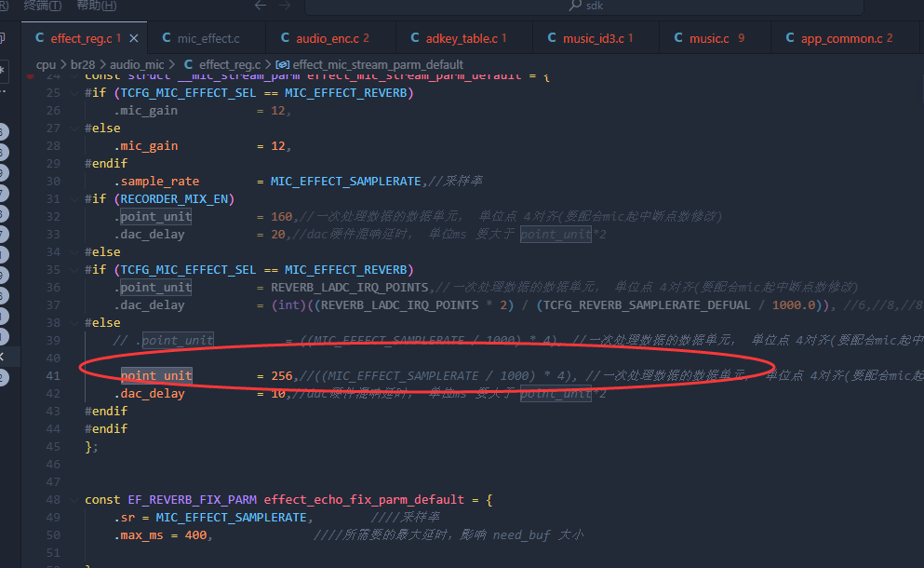Viewport: 924px width, 568px height.
Task: Fold the #else block at line 27
Action: [74, 128]
